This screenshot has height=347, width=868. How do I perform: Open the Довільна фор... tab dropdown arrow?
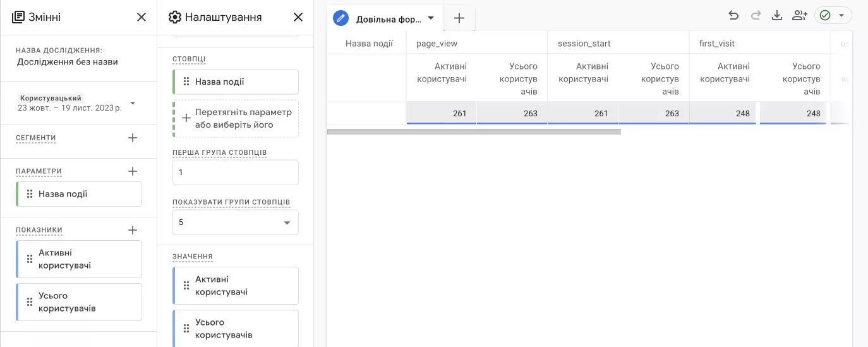pyautogui.click(x=431, y=18)
